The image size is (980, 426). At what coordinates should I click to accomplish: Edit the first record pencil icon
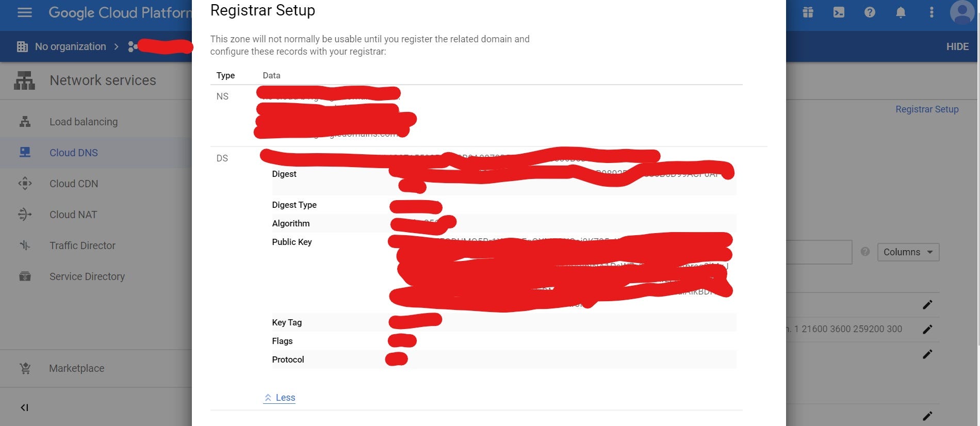pyautogui.click(x=927, y=305)
